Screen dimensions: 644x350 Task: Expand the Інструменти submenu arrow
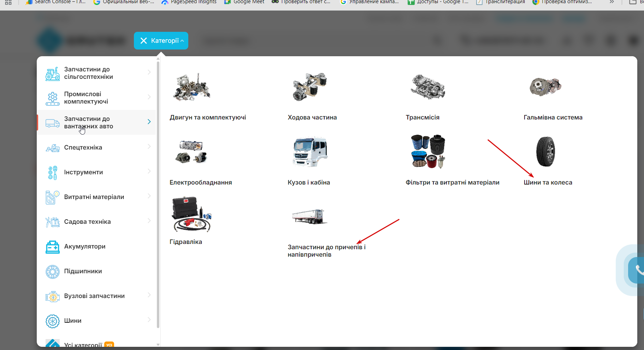pyautogui.click(x=149, y=171)
